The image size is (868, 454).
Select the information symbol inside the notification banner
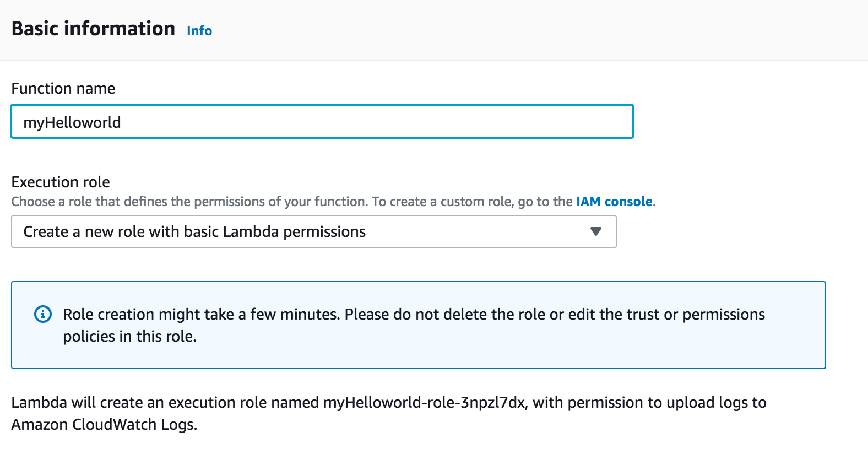coord(42,315)
